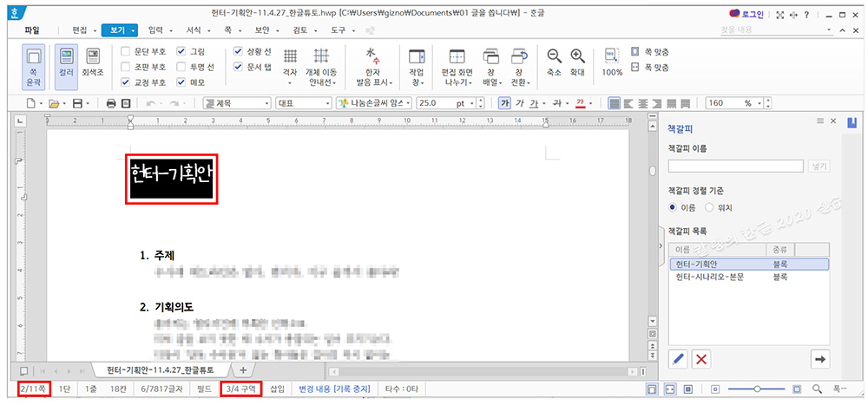Screen dimensions: 868x405
Task: Add new document tab with plus
Action: [x=242, y=369]
